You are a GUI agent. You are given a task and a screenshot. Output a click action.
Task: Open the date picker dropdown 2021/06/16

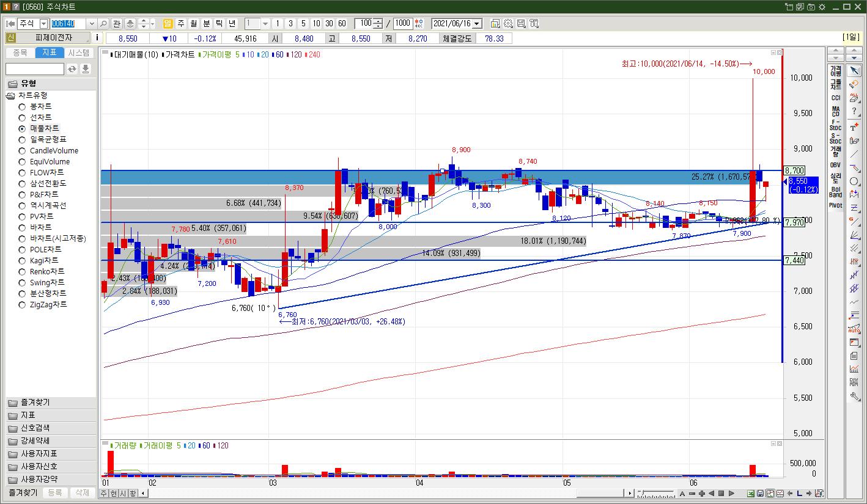(x=477, y=24)
